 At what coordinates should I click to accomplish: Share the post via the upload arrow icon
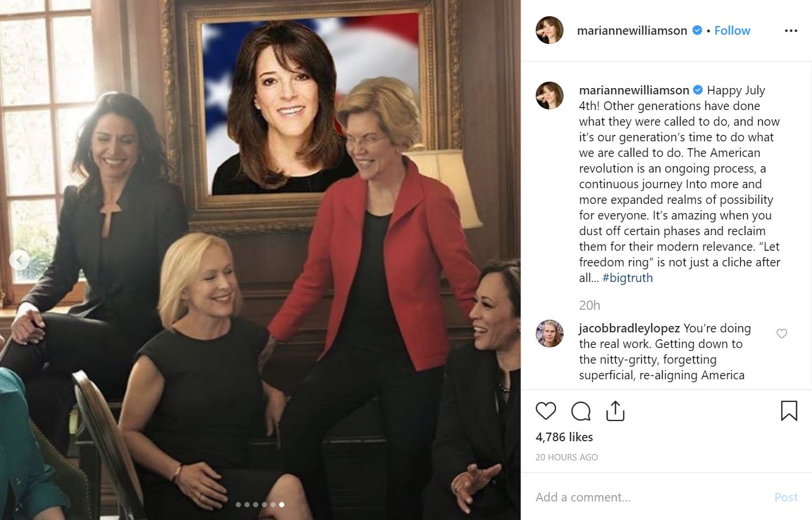pyautogui.click(x=615, y=411)
